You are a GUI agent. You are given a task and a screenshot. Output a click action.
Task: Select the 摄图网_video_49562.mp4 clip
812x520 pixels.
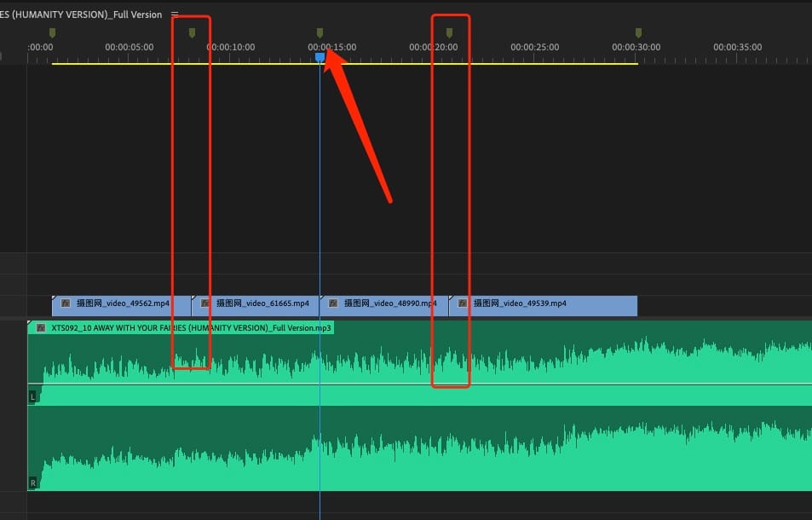(x=122, y=303)
